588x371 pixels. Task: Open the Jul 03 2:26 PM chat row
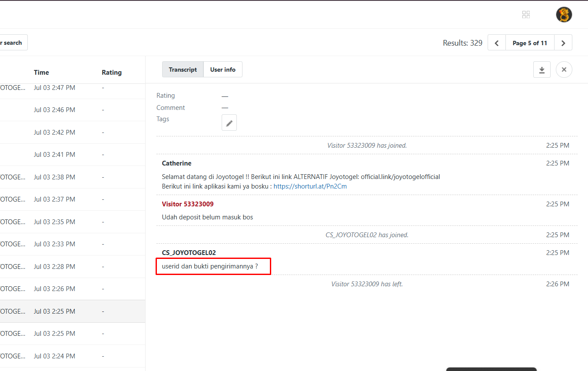coord(73,289)
